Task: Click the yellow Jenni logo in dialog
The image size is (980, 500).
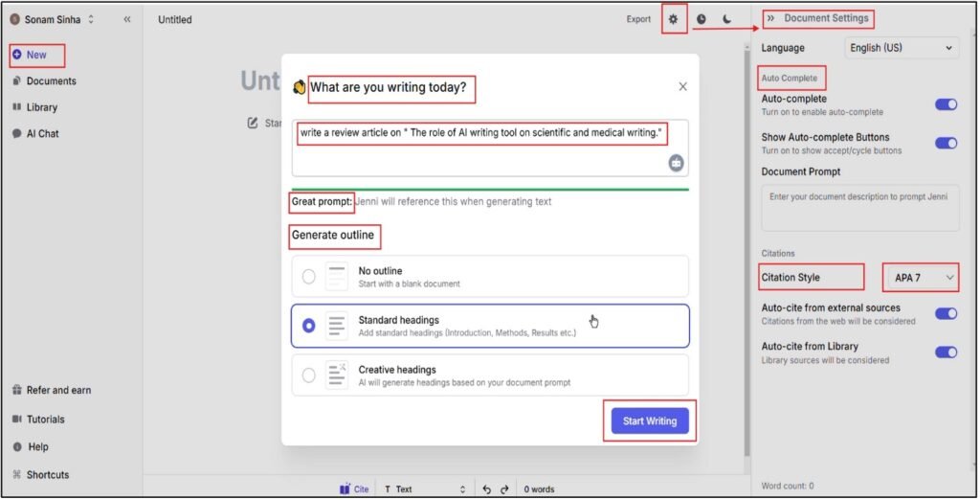Action: (300, 87)
